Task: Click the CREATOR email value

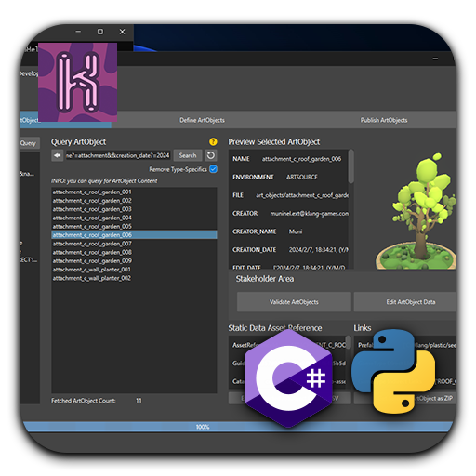Action: [x=310, y=214]
